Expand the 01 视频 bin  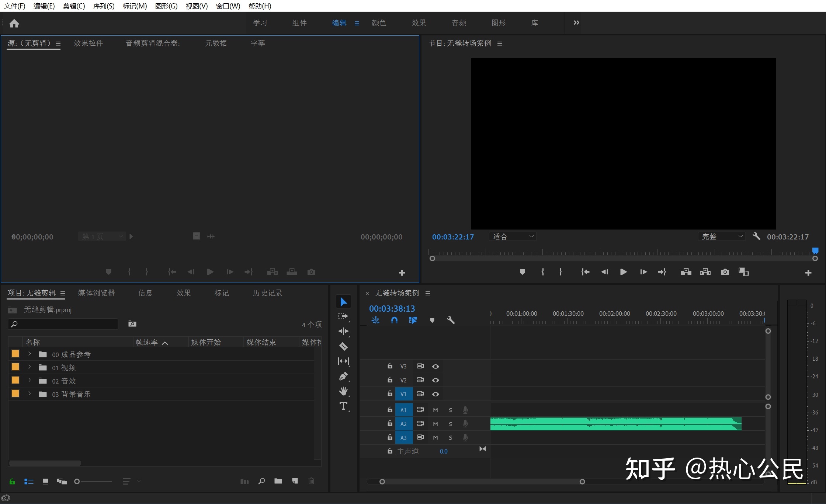[29, 367]
